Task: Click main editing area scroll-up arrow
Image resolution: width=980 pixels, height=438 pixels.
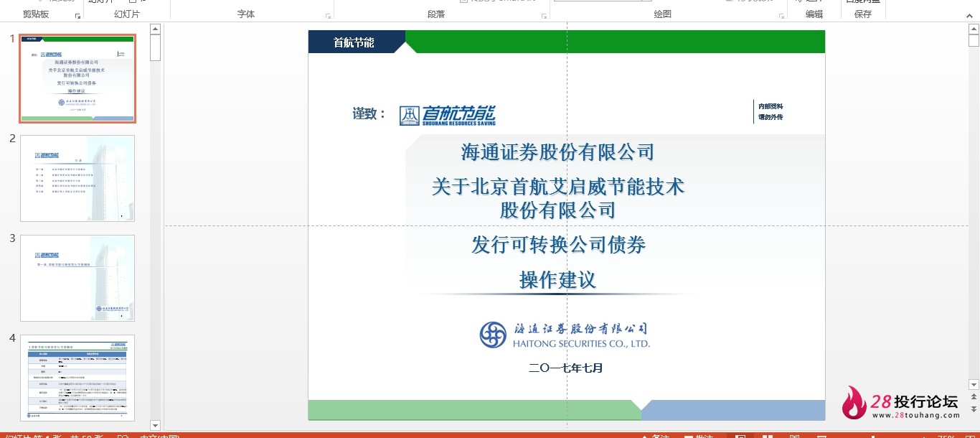Action: [974, 29]
